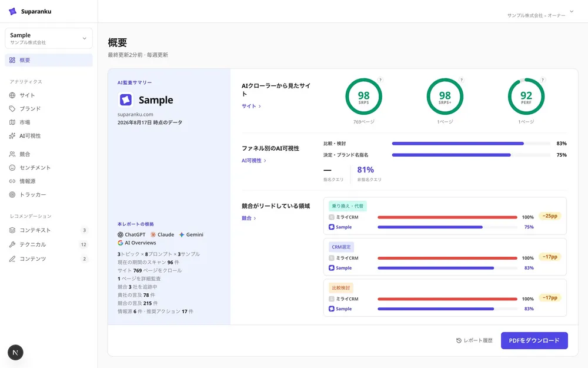Go to the 市場 sidebar item

click(x=49, y=122)
